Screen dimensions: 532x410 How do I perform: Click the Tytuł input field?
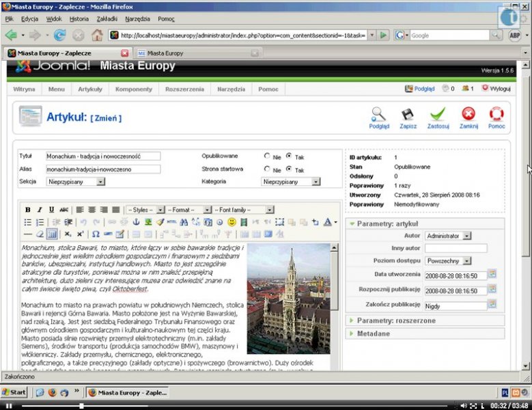pyautogui.click(x=103, y=156)
